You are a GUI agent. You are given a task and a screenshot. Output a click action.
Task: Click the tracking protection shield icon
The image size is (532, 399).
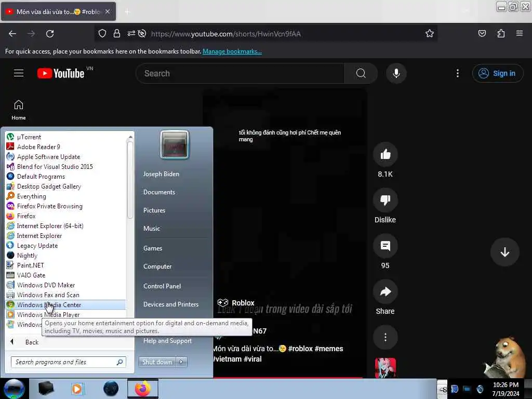102,34
